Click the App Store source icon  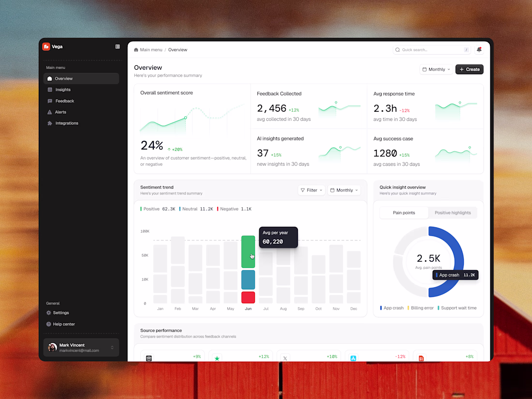(x=353, y=358)
